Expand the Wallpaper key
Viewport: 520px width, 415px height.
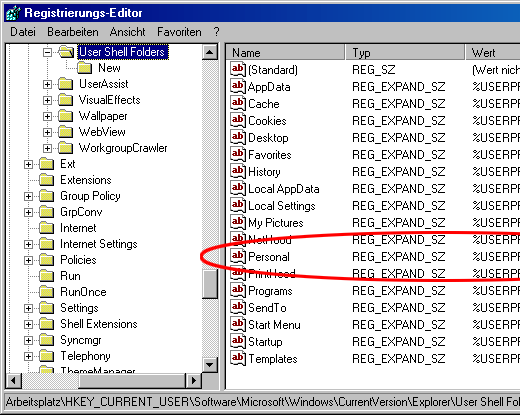(48, 116)
